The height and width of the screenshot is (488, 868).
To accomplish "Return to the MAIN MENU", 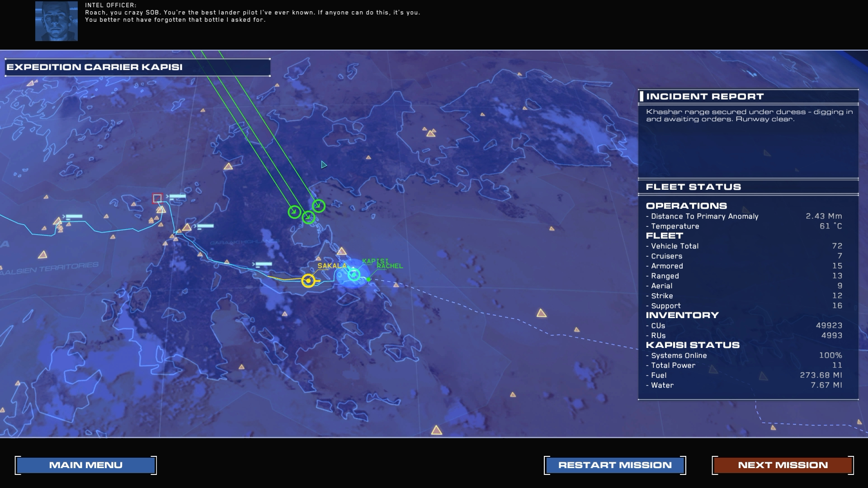I will pos(86,465).
